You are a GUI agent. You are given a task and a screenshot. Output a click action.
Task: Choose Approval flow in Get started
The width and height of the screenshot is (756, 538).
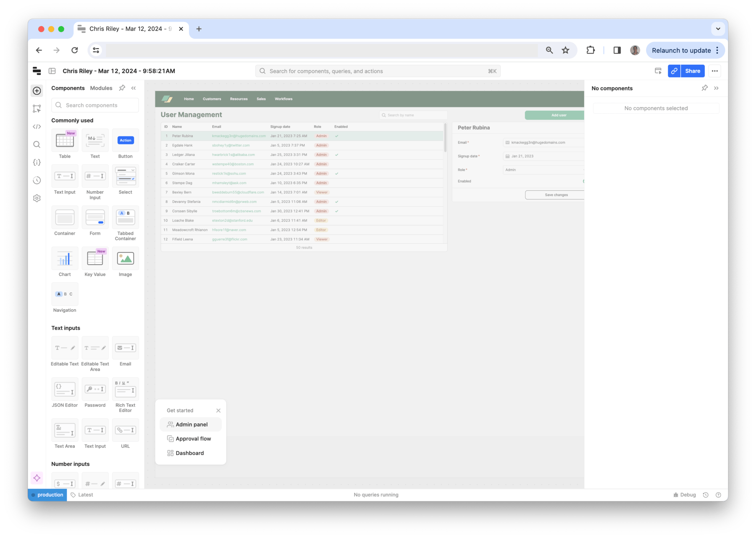[191, 439]
